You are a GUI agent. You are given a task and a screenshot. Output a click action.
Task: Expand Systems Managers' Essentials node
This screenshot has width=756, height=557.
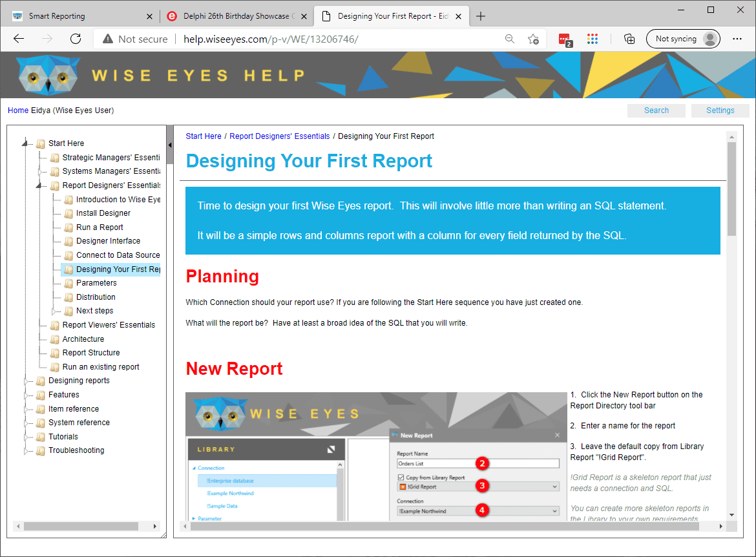[39, 171]
